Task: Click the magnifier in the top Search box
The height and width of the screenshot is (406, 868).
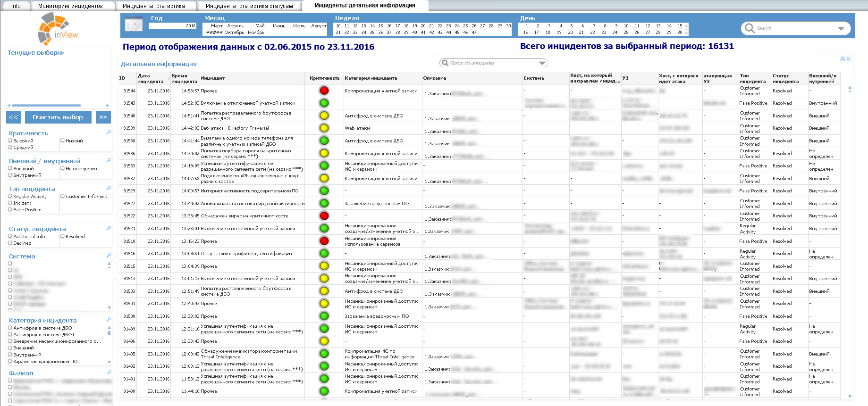Action: click(x=749, y=28)
